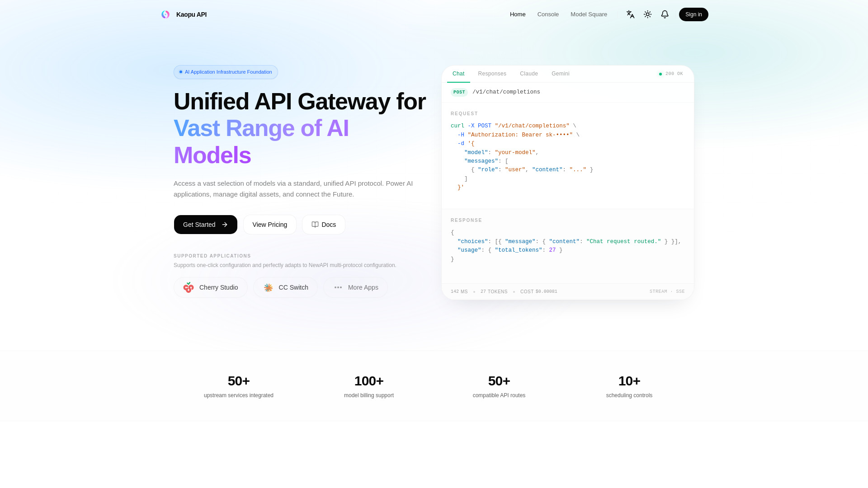Sign in to the account
This screenshot has width=868, height=488.
click(x=693, y=14)
